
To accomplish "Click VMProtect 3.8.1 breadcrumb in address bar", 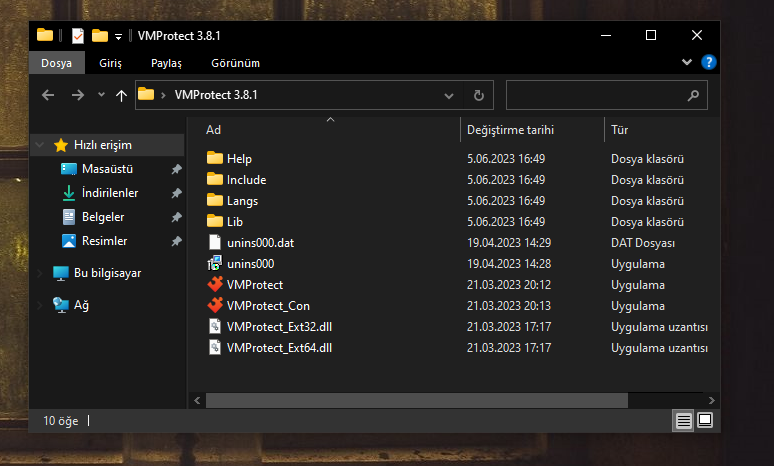I will point(216,95).
